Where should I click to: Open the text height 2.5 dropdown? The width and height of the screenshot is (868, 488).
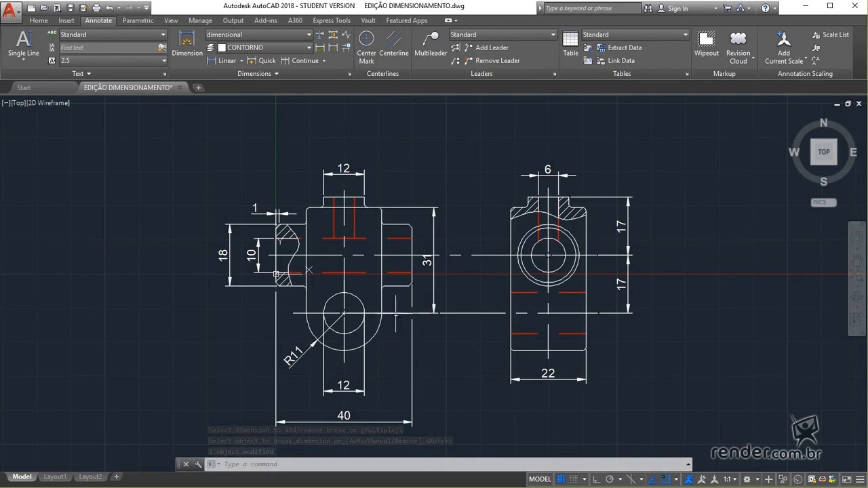pyautogui.click(x=113, y=60)
